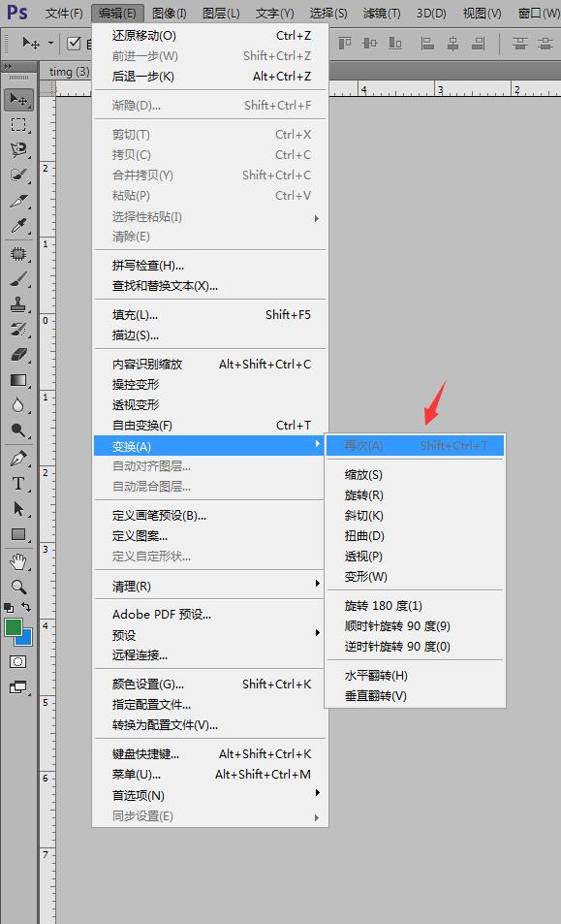The height and width of the screenshot is (924, 561).
Task: Select the Lasso tool
Action: click(x=18, y=150)
